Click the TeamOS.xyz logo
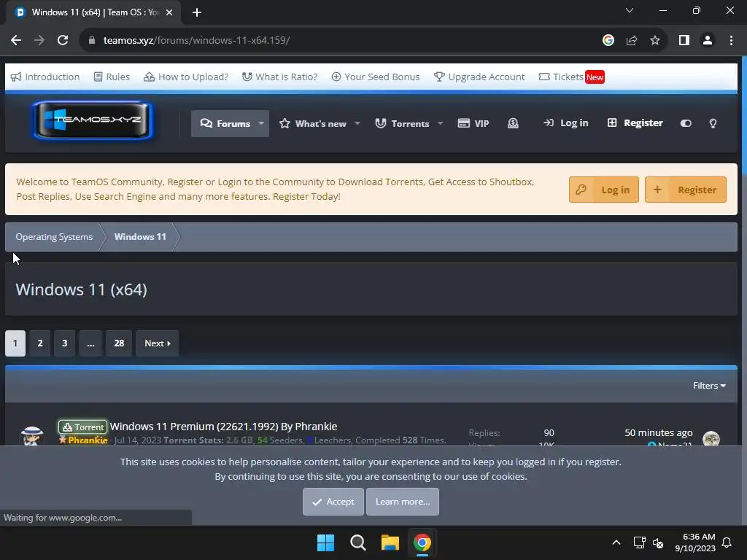The height and width of the screenshot is (560, 747). pyautogui.click(x=93, y=120)
